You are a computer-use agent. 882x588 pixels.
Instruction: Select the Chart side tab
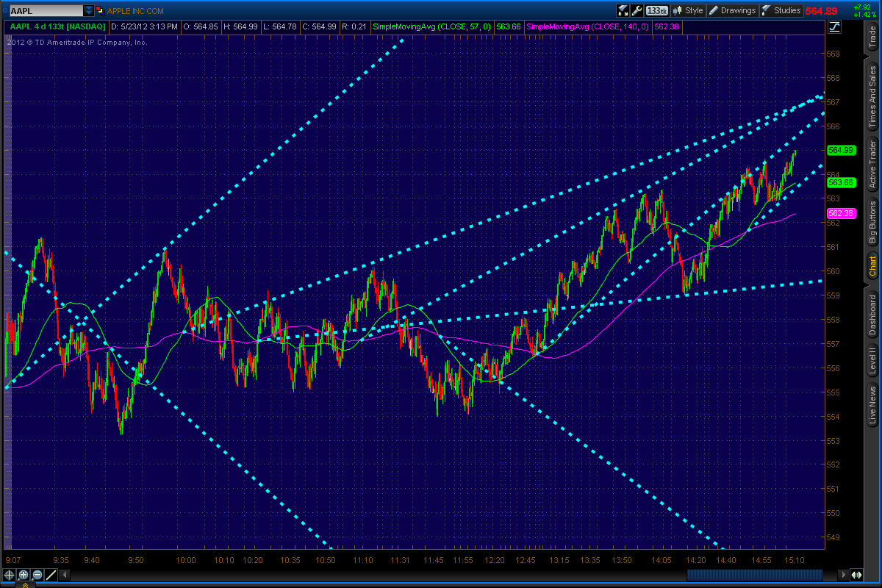(872, 266)
